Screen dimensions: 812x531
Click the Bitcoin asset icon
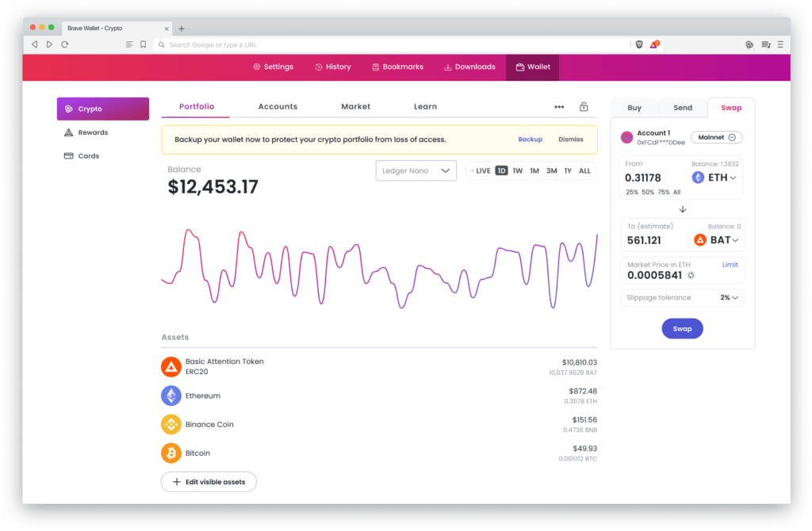[171, 453]
